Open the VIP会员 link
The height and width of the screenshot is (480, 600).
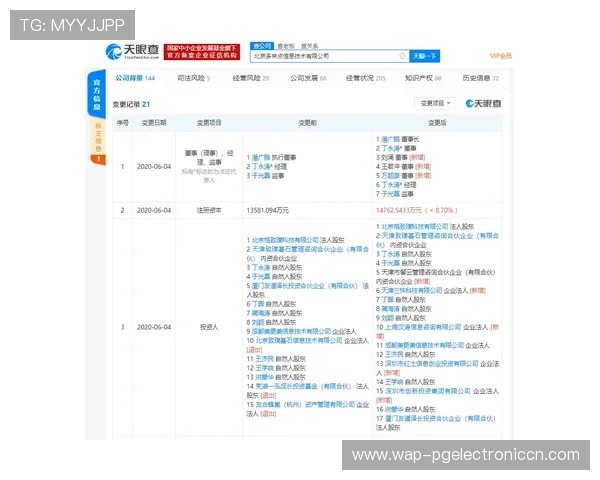501,56
